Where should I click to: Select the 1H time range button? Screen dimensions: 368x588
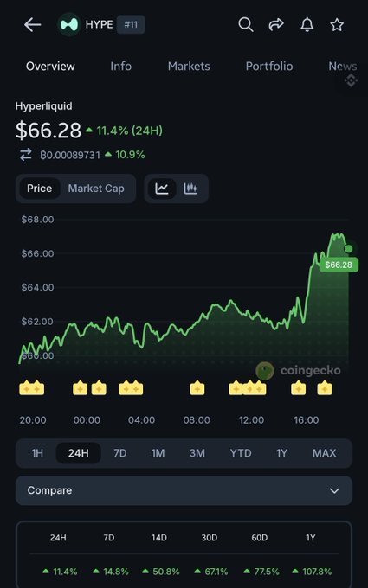tap(37, 453)
